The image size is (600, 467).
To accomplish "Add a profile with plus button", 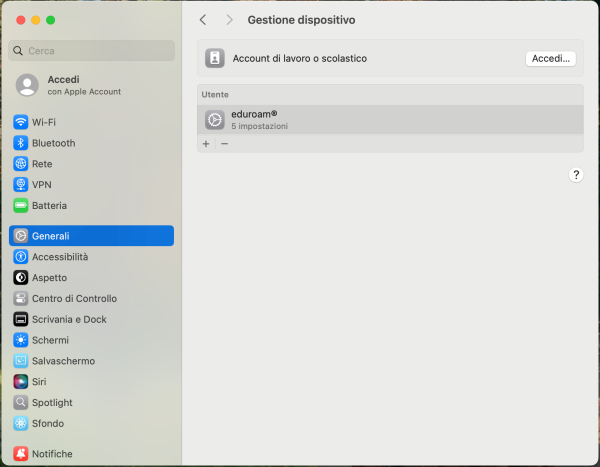I will click(x=206, y=144).
